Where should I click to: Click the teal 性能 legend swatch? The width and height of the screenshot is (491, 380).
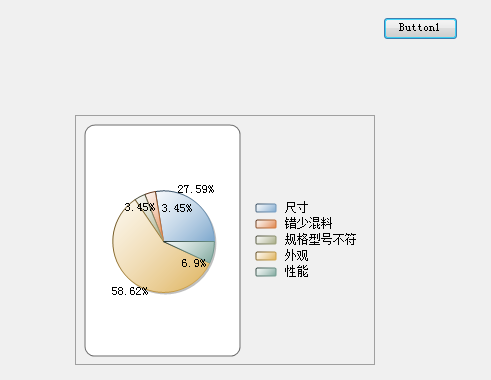pos(266,272)
